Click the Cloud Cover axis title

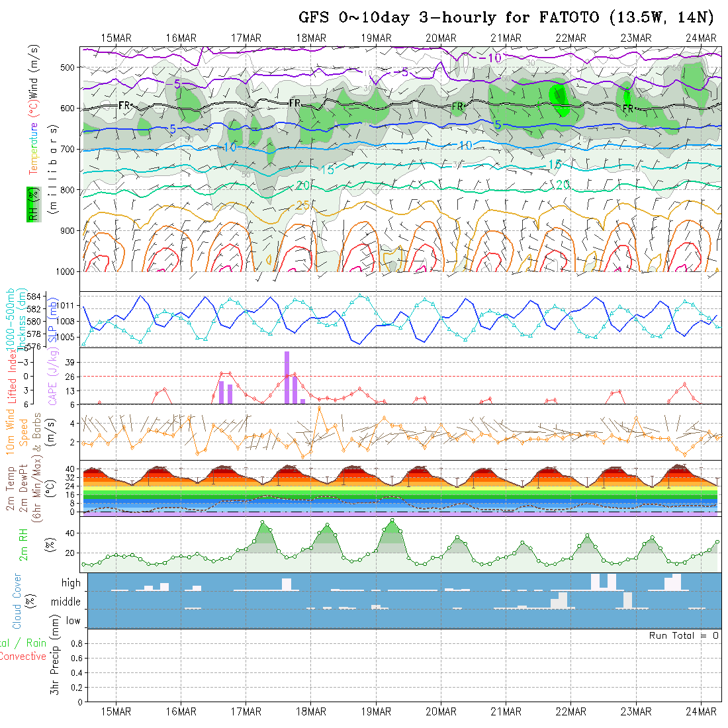click(x=17, y=601)
